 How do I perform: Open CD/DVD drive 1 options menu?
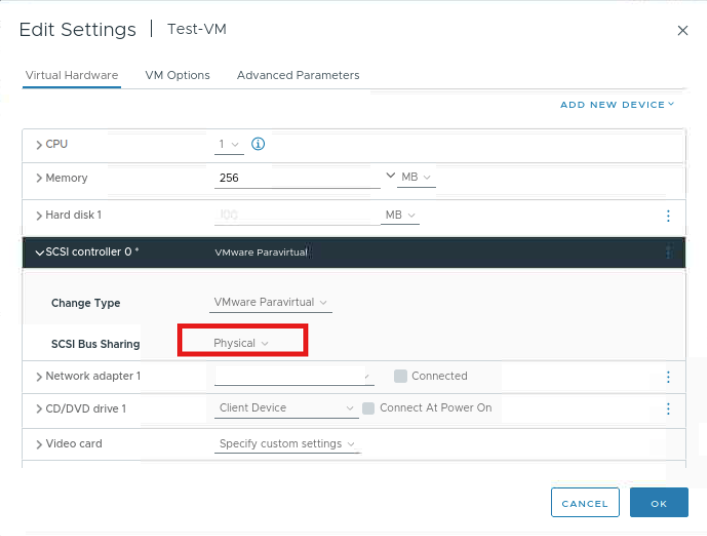[668, 409]
